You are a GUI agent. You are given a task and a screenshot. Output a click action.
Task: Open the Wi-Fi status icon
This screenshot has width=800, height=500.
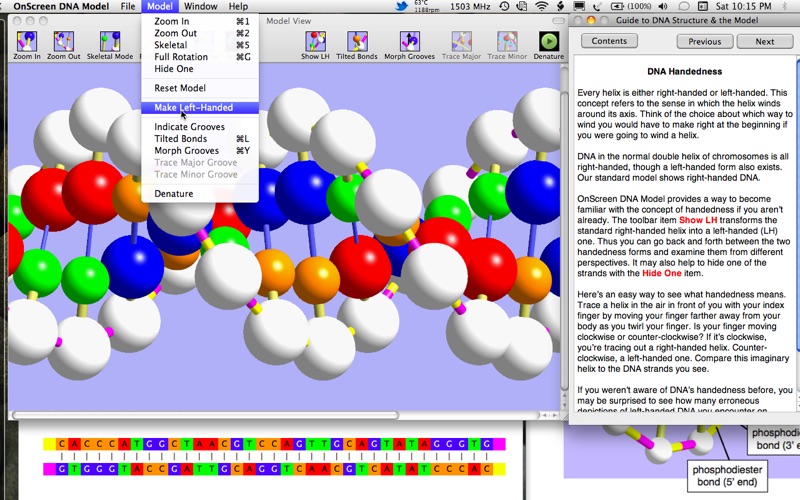tap(541, 6)
